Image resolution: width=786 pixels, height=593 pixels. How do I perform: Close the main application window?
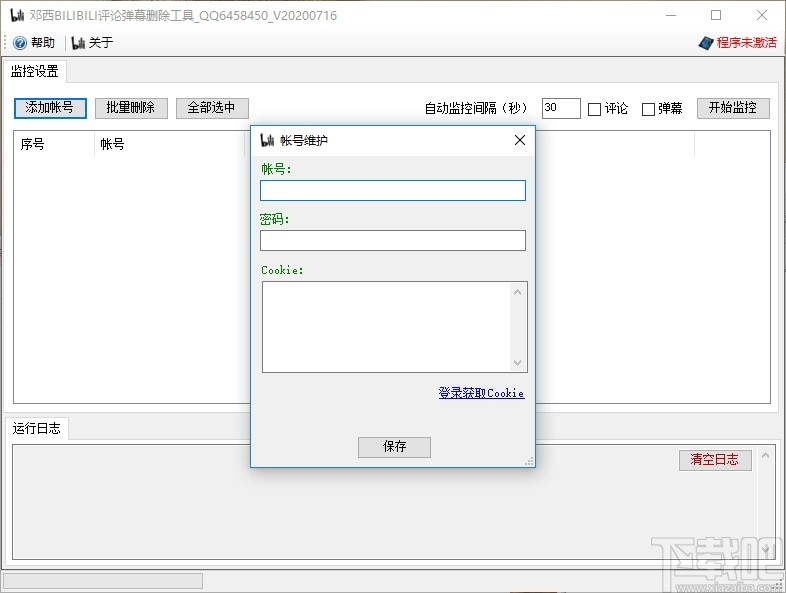click(762, 16)
